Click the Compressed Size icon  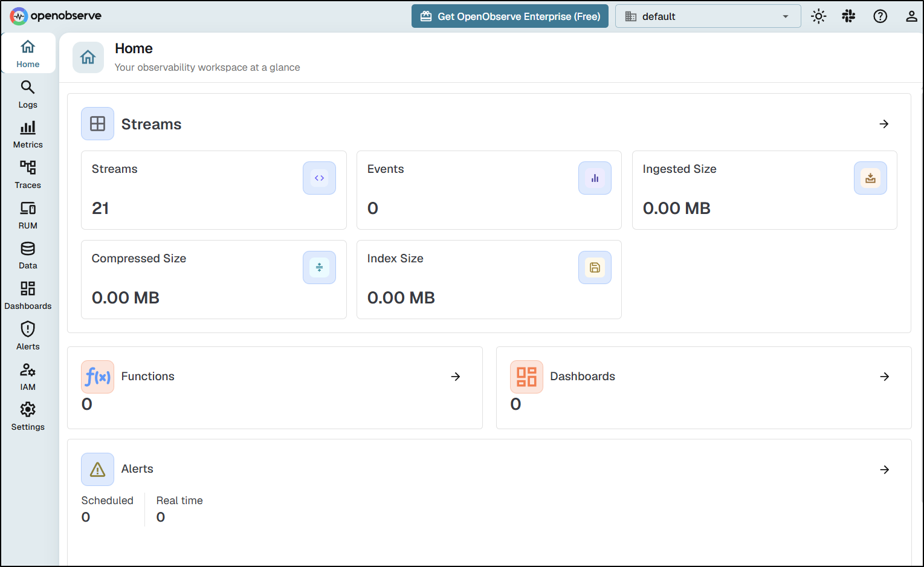tap(319, 267)
